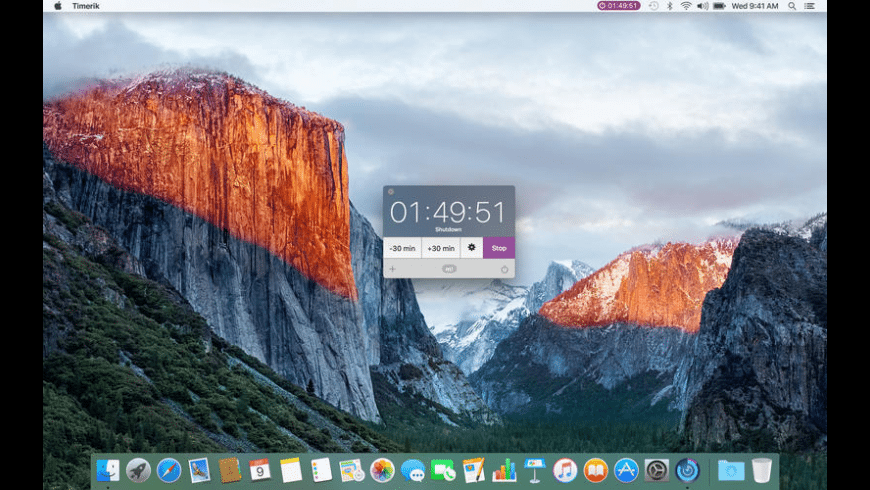Open Pages from the Dock
870x490 pixels.
coord(474,471)
